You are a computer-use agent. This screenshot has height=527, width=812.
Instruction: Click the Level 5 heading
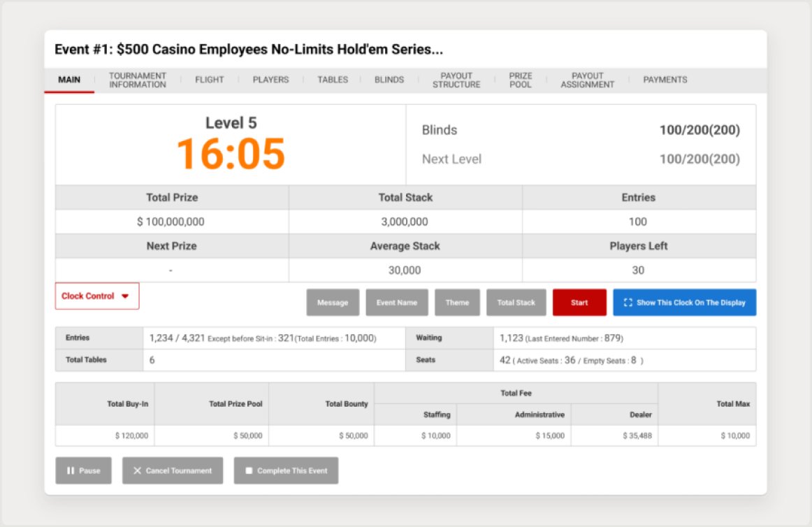[231, 123]
